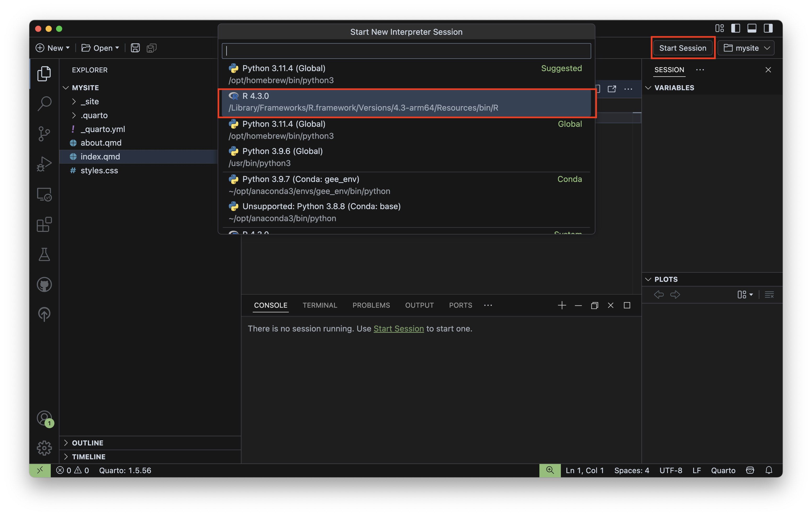Open the Run and Debug view
The height and width of the screenshot is (516, 812).
point(44,164)
